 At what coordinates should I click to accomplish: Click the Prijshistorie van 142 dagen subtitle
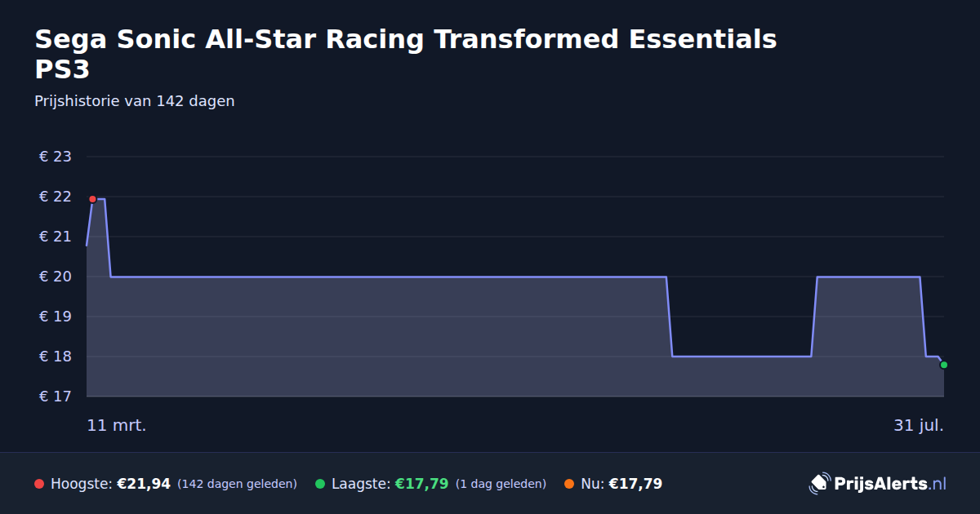coord(135,101)
